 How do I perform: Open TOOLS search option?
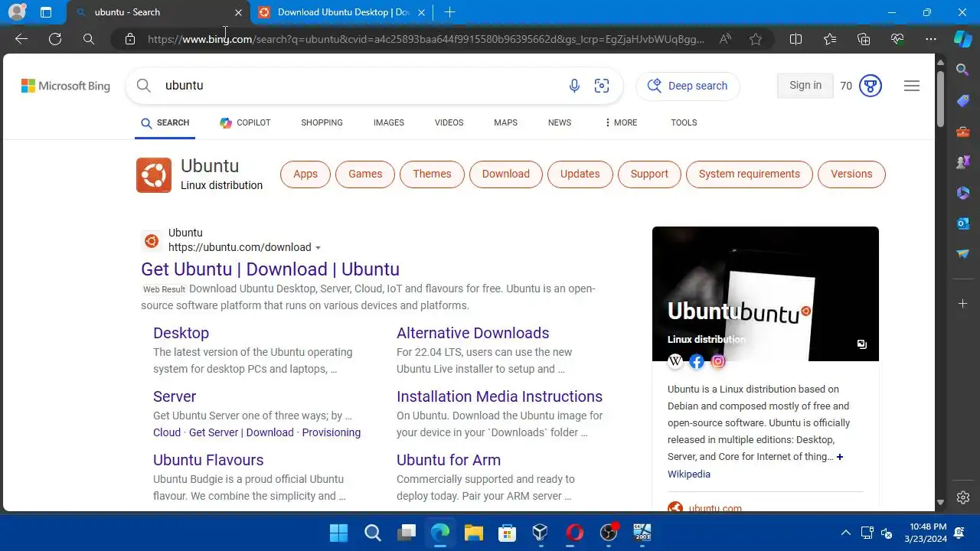pos(684,122)
